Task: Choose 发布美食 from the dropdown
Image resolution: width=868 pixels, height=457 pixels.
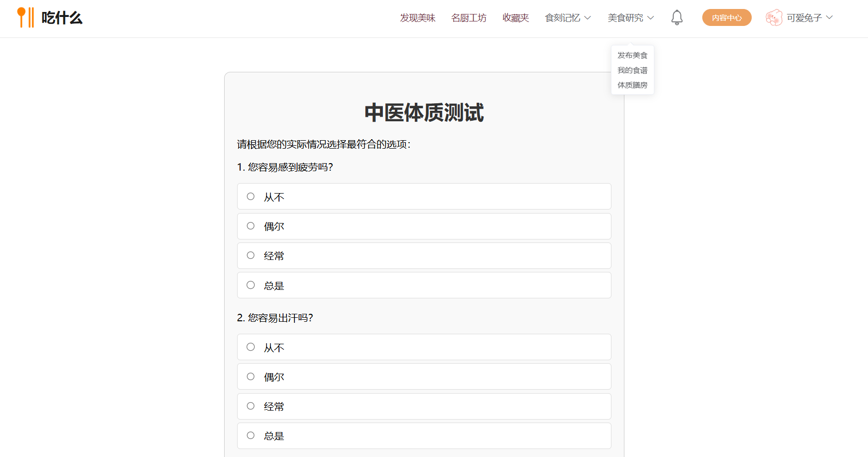Action: point(632,55)
